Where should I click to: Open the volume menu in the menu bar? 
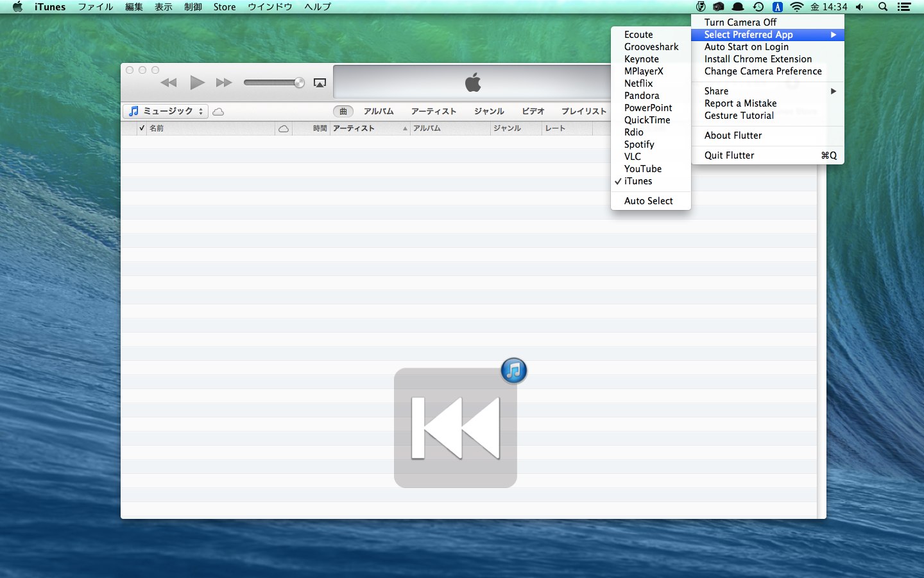pyautogui.click(x=860, y=7)
